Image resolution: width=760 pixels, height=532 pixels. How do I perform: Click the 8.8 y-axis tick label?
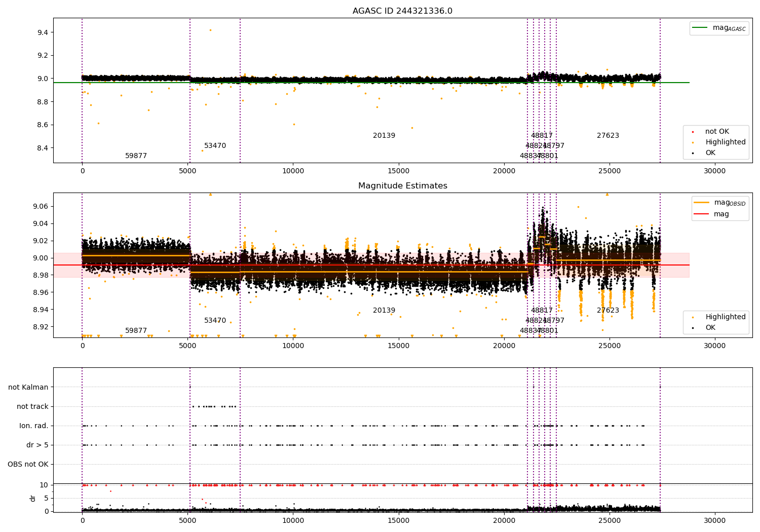43,102
